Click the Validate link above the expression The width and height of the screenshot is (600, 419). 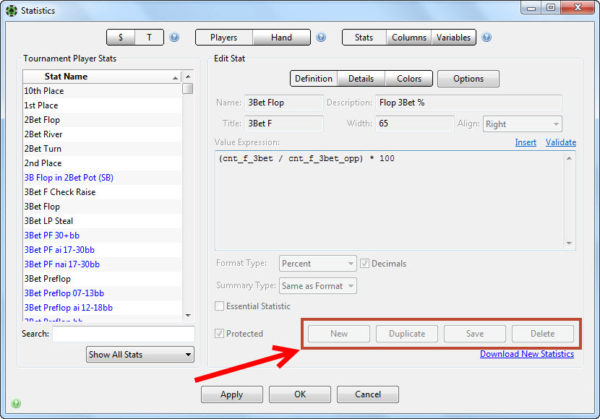[560, 143]
